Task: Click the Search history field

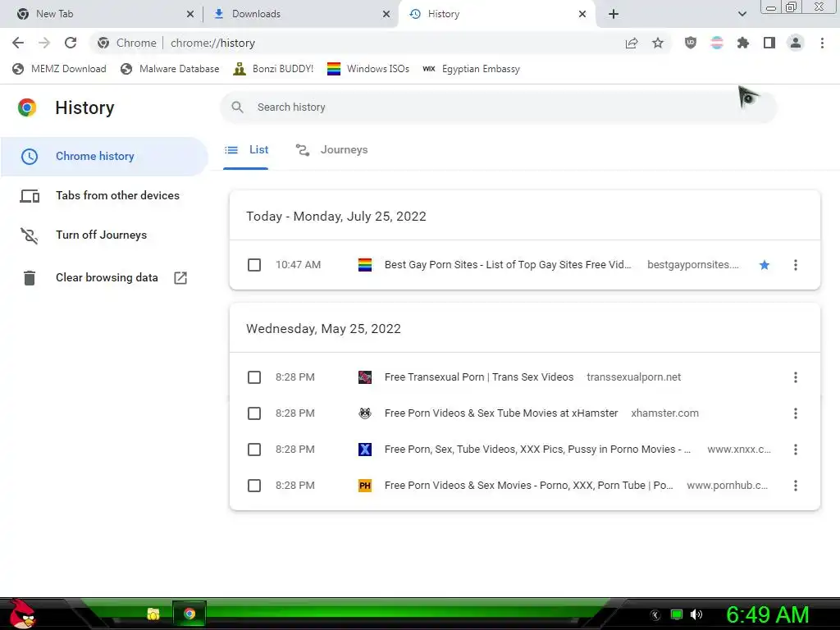Action: coord(498,107)
